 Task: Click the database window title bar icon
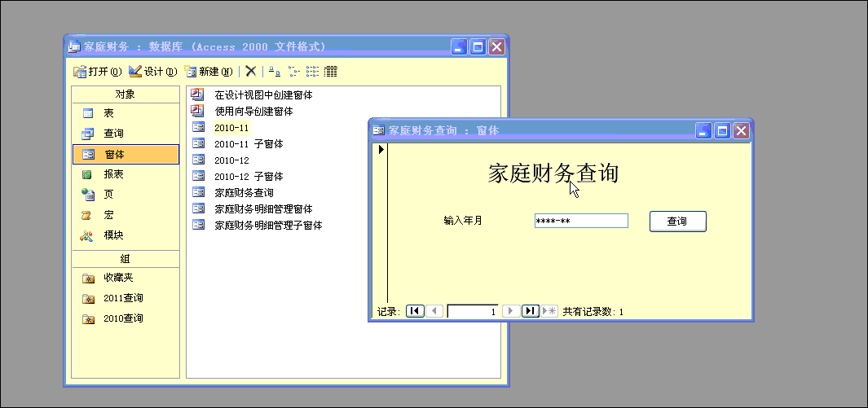74,47
